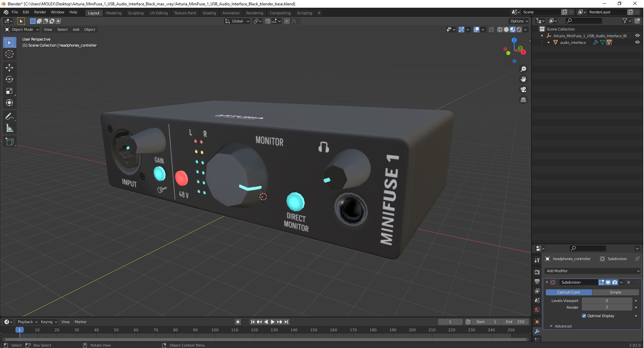Choose the Select Box tool

coord(9,43)
